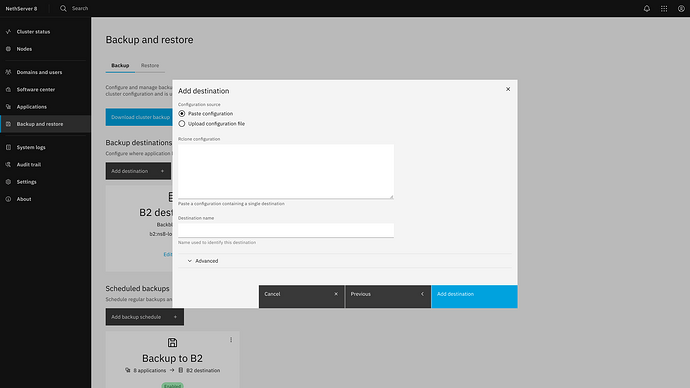Open the app launcher grid icon
This screenshot has width=690, height=388.
tap(664, 8)
